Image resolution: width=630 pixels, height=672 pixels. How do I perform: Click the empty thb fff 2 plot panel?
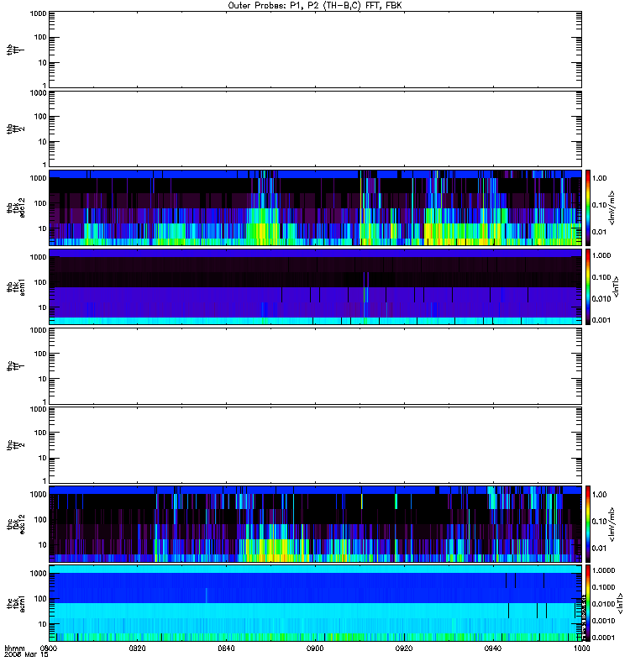click(315, 129)
